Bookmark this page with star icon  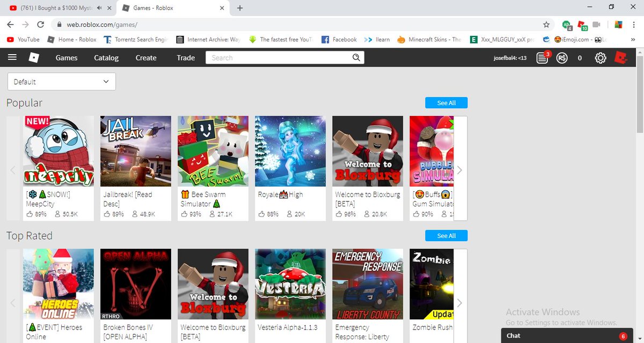pos(546,25)
